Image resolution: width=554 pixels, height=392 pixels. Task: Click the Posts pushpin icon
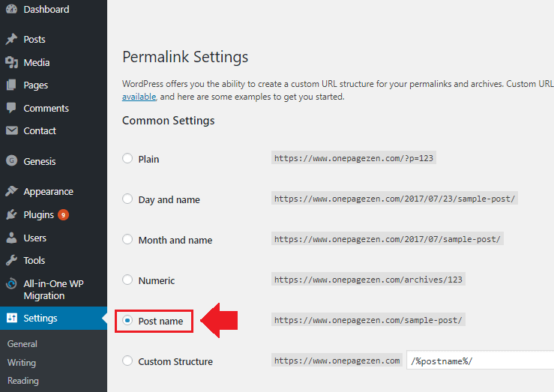click(11, 39)
